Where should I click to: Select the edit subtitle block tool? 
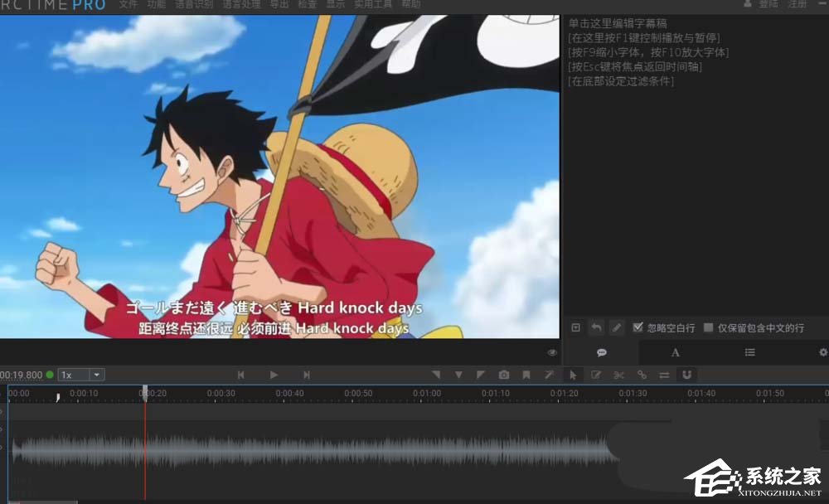[596, 375]
